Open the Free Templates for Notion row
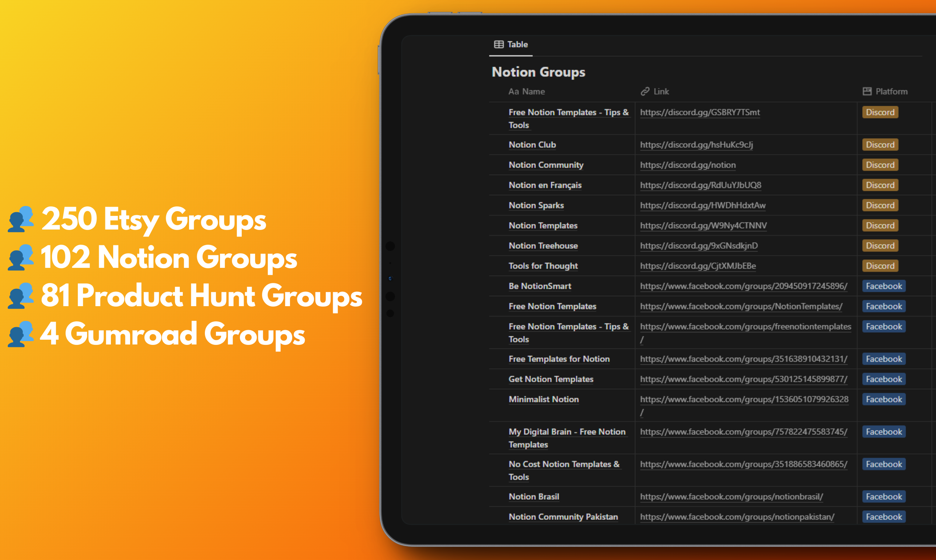Viewport: 936px width, 560px height. pos(559,359)
